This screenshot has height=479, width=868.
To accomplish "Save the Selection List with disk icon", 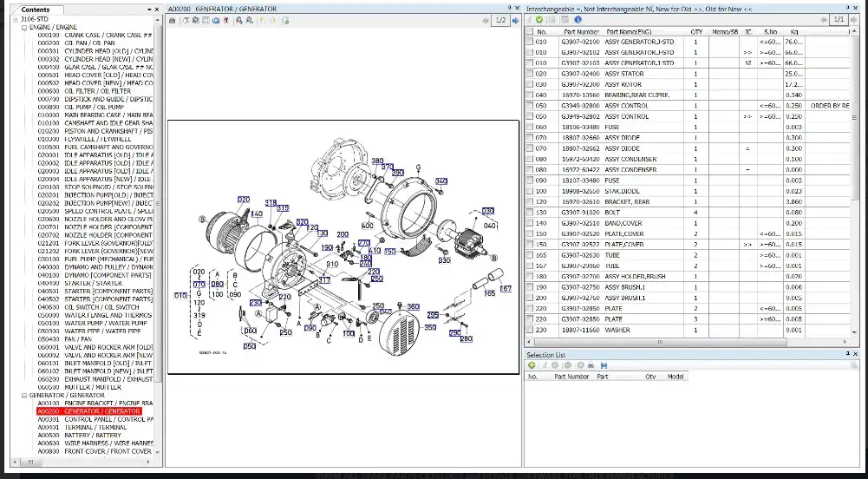I will [x=604, y=365].
